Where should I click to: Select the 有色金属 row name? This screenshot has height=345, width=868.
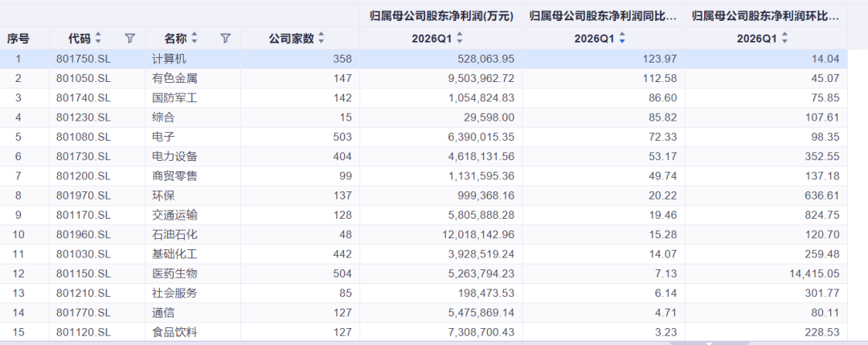point(174,79)
